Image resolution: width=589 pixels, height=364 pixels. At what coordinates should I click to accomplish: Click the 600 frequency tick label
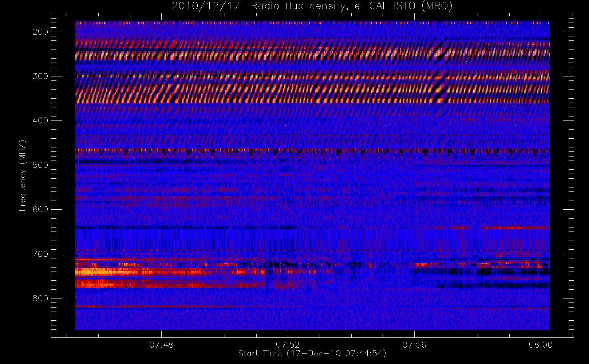40,209
